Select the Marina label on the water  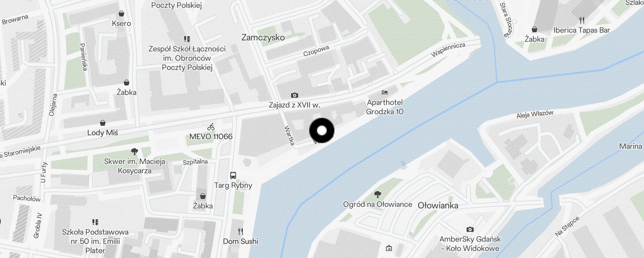(630, 146)
